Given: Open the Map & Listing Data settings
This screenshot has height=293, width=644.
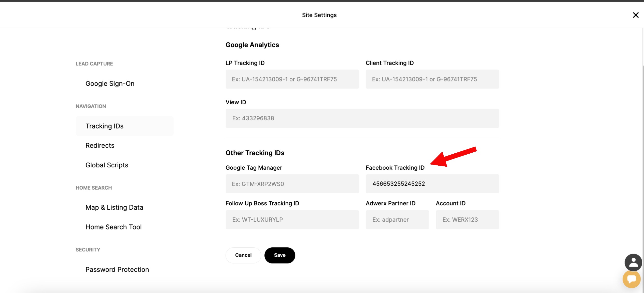Looking at the screenshot, I should [114, 207].
